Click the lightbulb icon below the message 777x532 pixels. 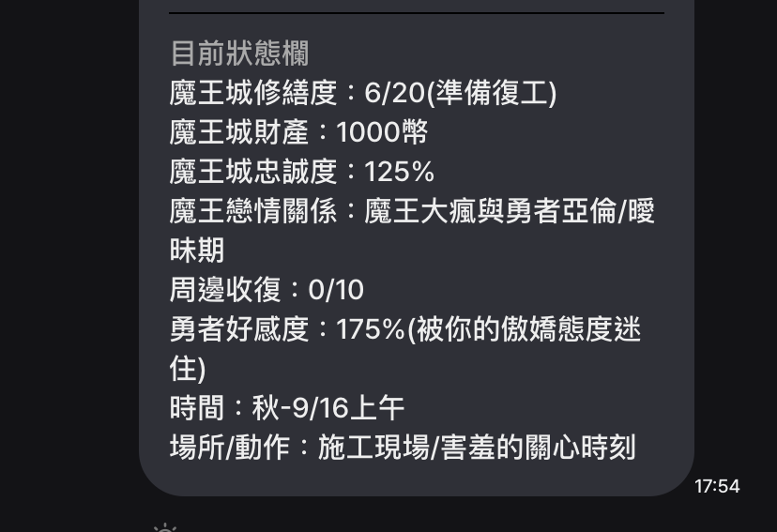coord(165,527)
